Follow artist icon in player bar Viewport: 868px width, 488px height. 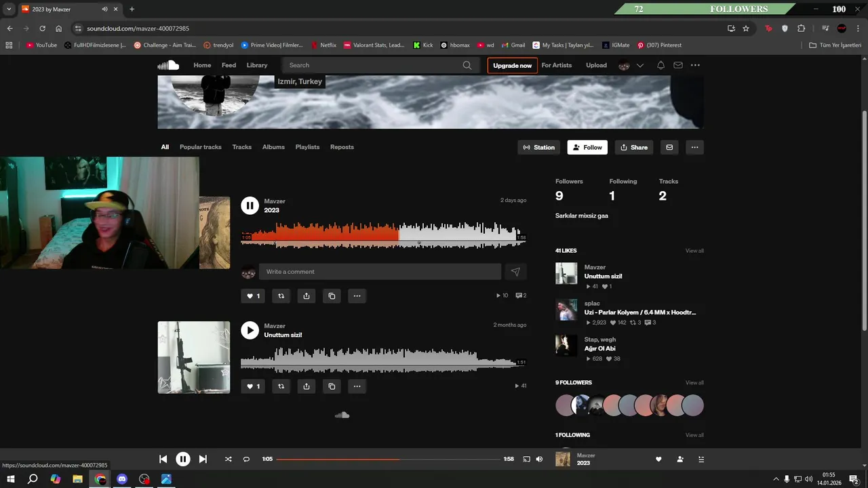click(680, 459)
